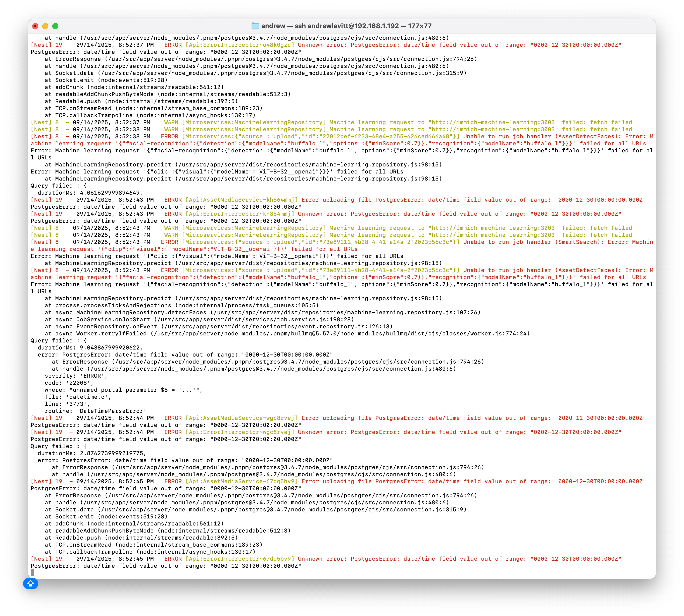Click the Api:ErrorInterceptor~o48k0gzc tag
This screenshot has height=616, width=684.
(239, 45)
